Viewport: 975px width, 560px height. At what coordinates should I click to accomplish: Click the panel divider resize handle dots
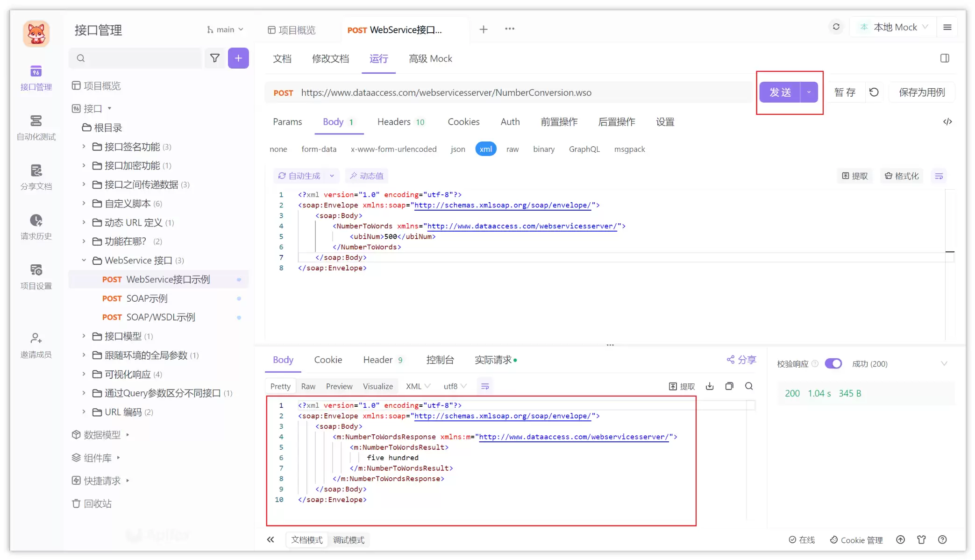tap(610, 345)
